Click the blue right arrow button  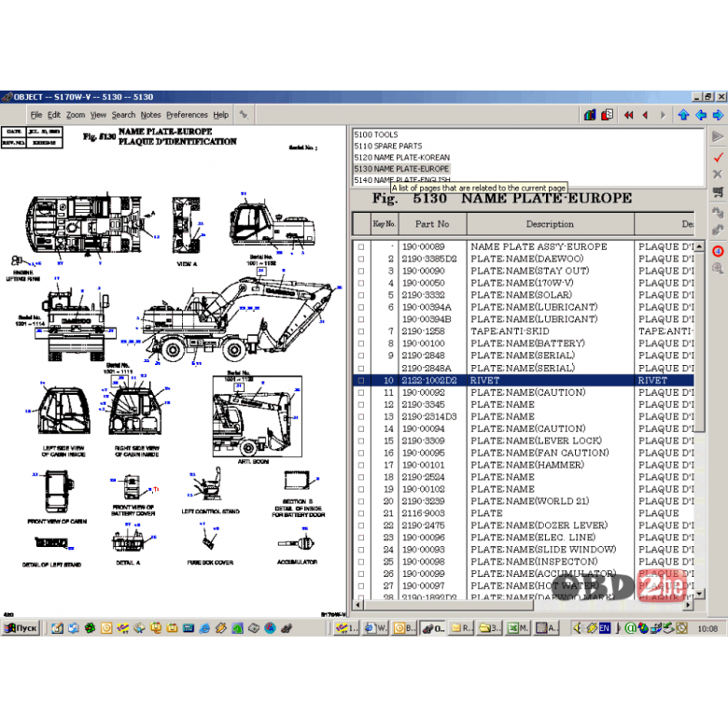718,115
